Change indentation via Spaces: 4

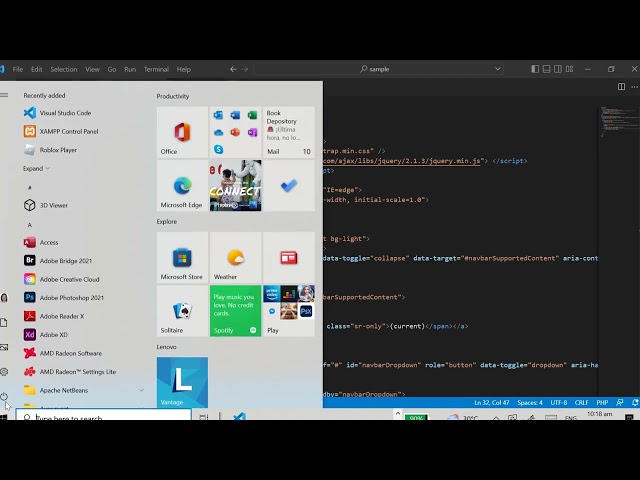(530, 402)
